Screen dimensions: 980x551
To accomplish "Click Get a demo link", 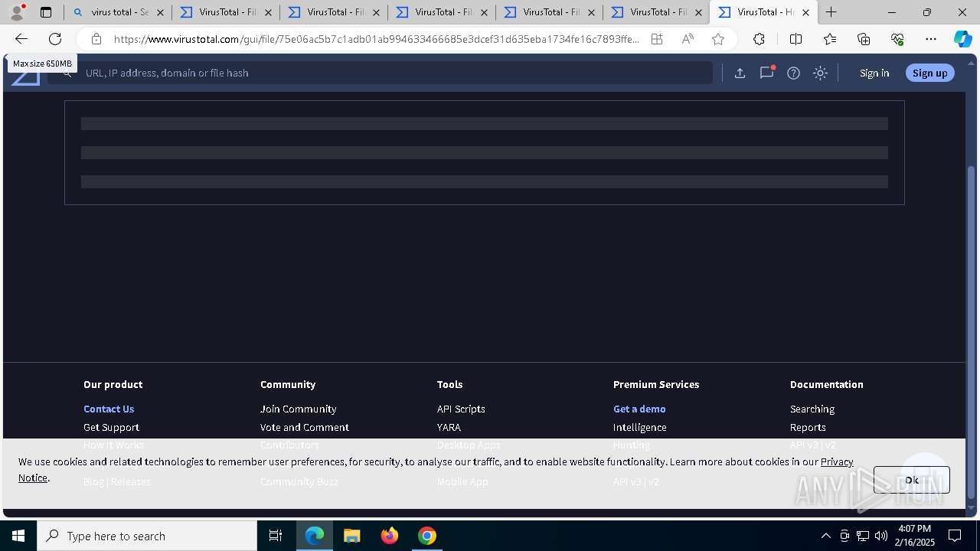I will (x=639, y=409).
